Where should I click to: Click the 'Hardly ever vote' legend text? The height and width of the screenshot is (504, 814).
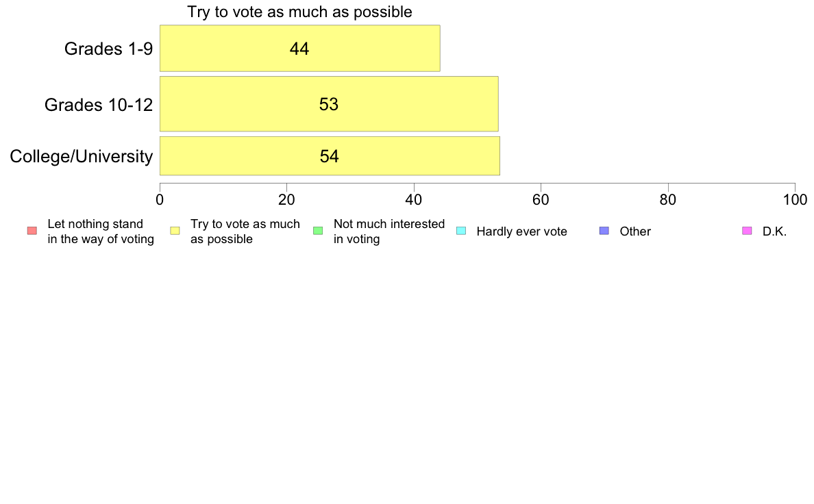pos(521,231)
